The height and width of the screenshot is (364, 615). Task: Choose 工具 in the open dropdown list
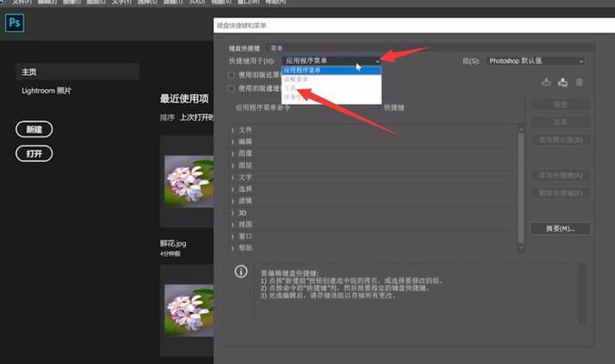[332, 87]
